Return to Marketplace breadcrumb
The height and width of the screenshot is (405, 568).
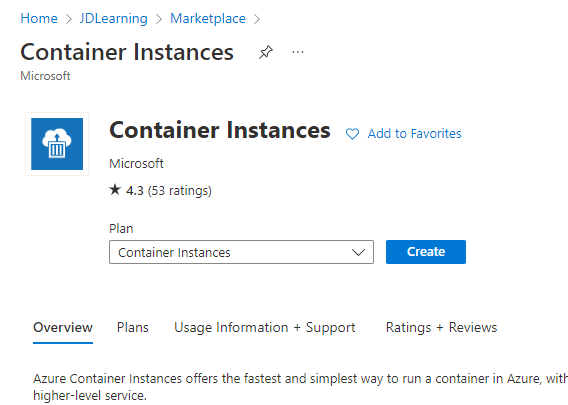[208, 18]
